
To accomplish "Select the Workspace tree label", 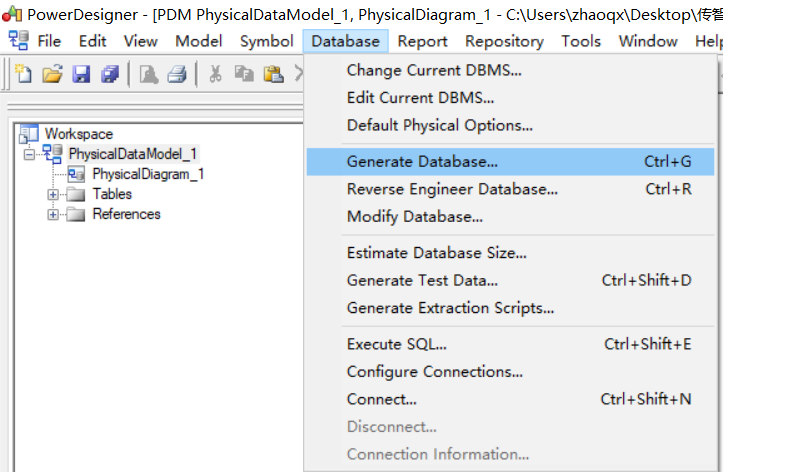I will coord(79,134).
